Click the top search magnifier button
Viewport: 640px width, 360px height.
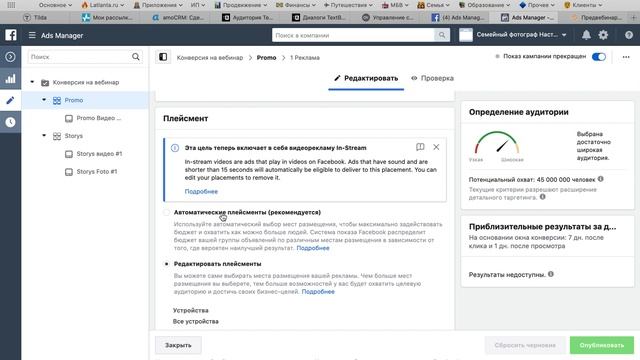click(442, 35)
